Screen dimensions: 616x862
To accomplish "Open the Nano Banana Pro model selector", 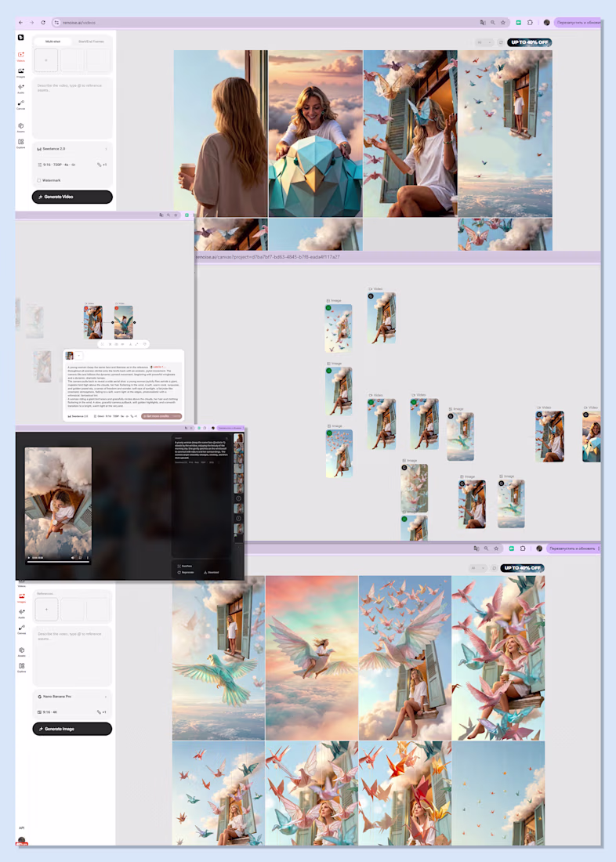I will coord(72,697).
